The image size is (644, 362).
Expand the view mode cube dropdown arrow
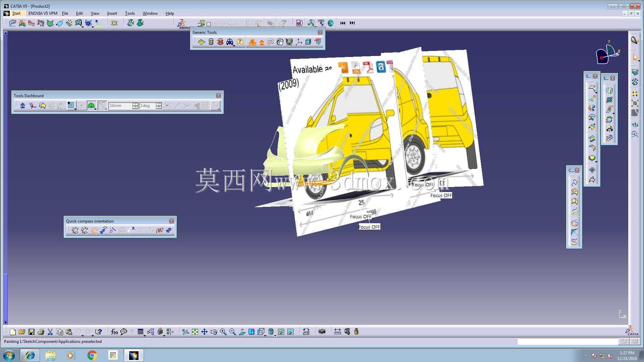(265, 335)
